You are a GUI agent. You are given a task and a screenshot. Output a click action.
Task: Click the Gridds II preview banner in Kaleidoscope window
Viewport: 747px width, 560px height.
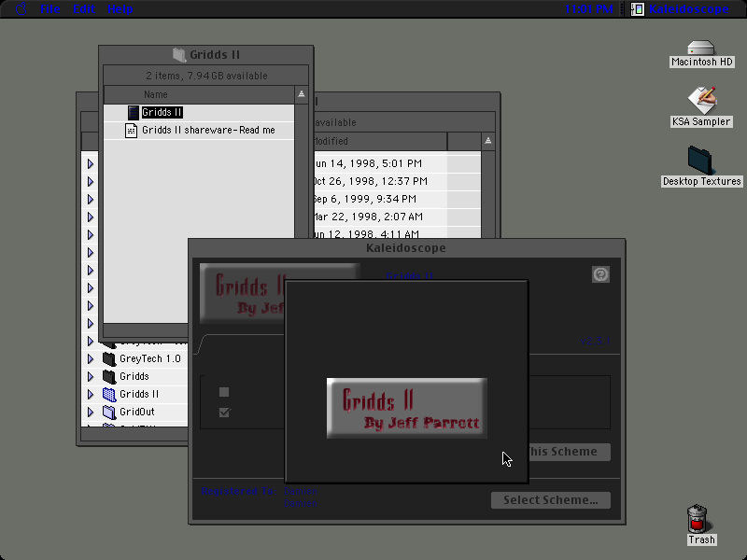coord(243,293)
